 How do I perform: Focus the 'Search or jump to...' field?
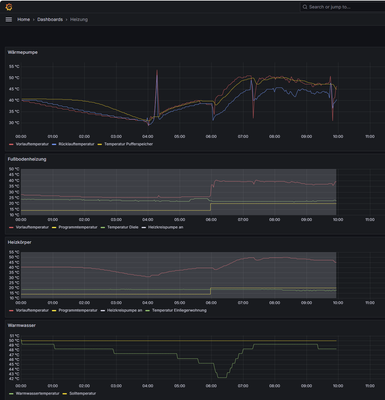[x=342, y=7]
